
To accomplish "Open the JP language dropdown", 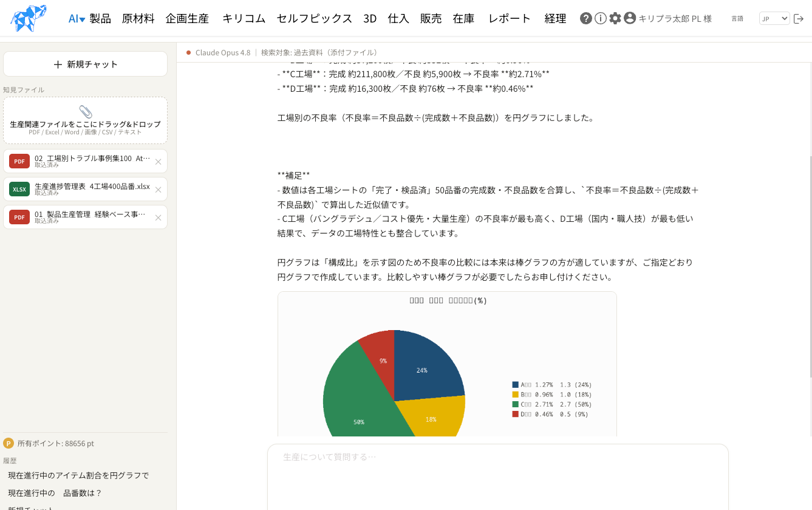I will click(774, 19).
